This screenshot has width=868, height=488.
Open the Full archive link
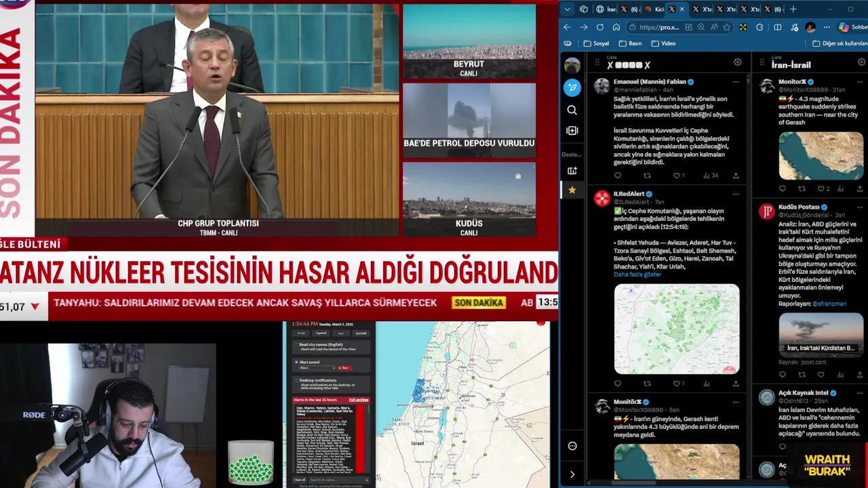point(359,400)
